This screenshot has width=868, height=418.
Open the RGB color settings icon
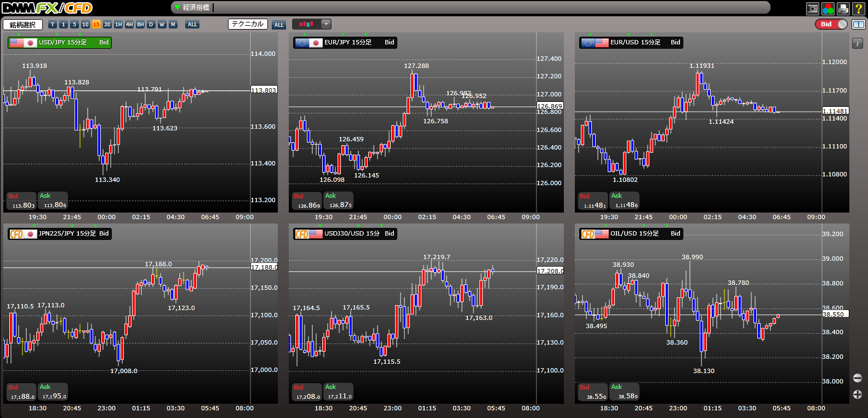click(x=828, y=8)
